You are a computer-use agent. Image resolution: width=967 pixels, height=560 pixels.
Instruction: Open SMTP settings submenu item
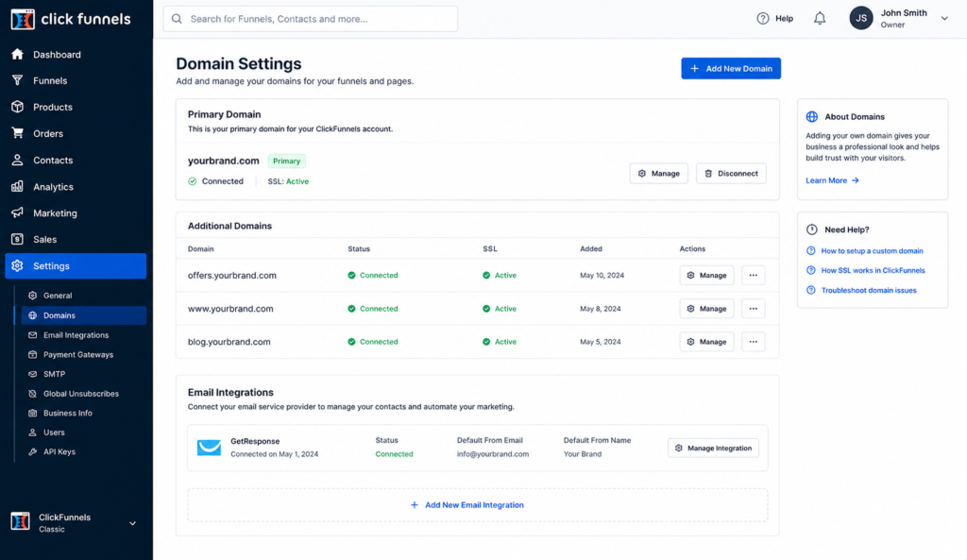point(84,374)
